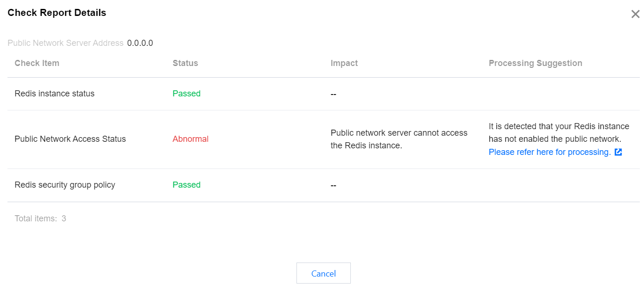The image size is (644, 292).
Task: Select the Redis instance status row label
Action: pyautogui.click(x=54, y=94)
